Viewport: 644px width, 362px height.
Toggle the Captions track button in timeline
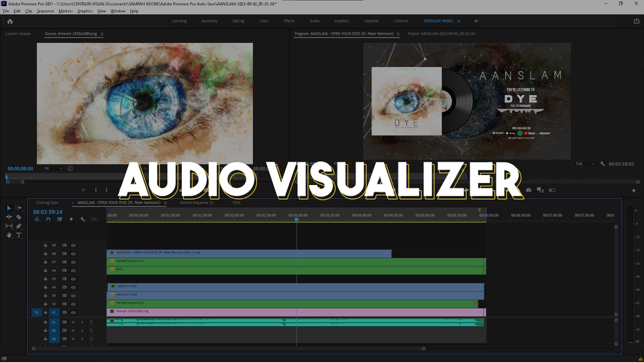94,220
